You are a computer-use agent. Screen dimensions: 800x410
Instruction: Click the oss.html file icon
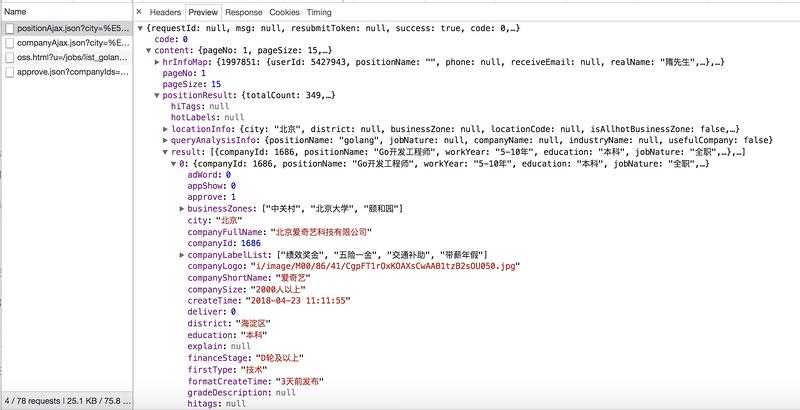tap(10, 58)
